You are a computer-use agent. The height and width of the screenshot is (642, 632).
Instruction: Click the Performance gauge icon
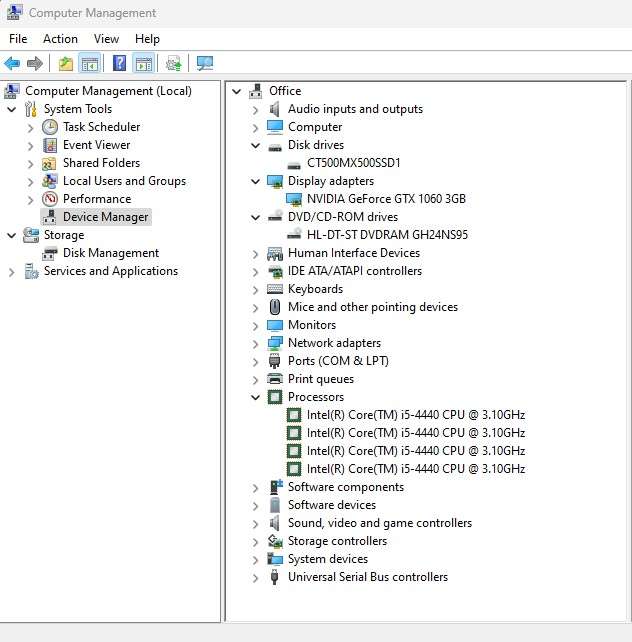[50, 199]
